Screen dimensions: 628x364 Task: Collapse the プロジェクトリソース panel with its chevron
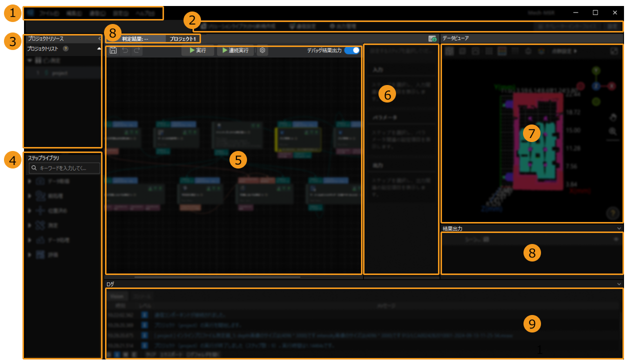pyautogui.click(x=99, y=38)
